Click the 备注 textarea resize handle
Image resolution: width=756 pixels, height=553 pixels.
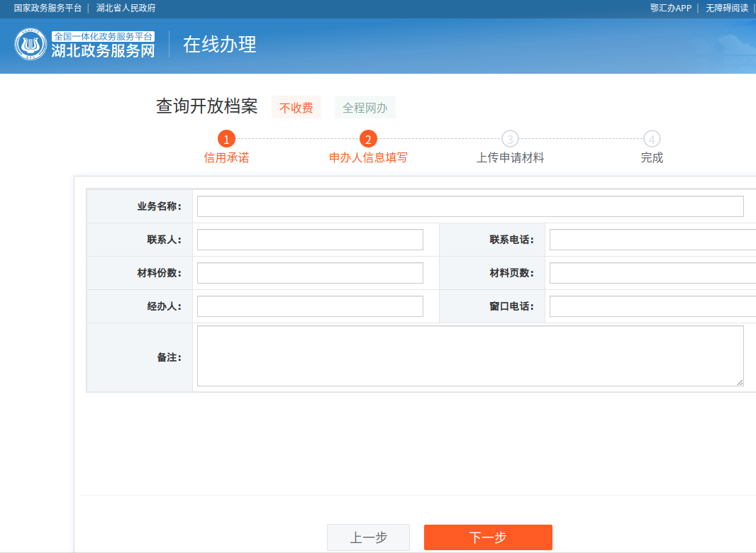click(740, 382)
